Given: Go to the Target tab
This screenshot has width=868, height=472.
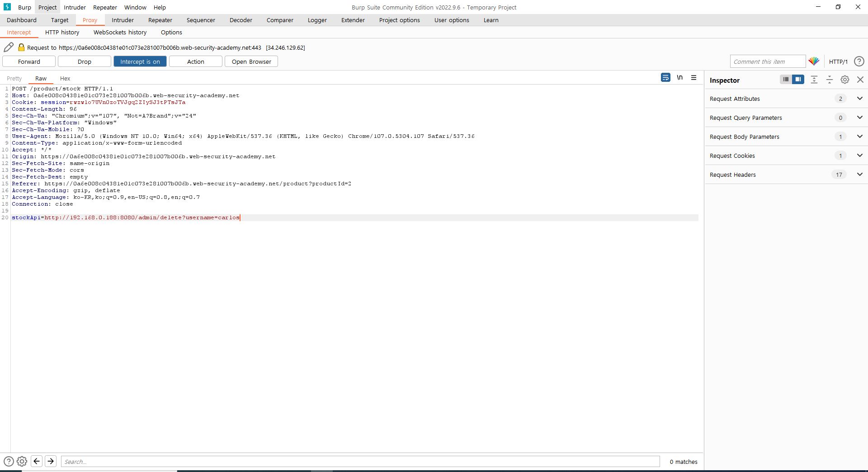Looking at the screenshot, I should (x=60, y=20).
